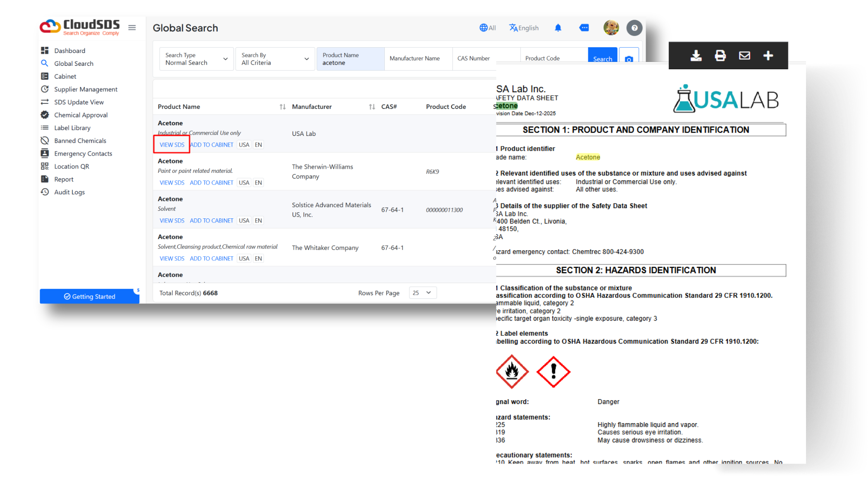
Task: Click the SDS Update View arrows icon
Action: (x=45, y=102)
